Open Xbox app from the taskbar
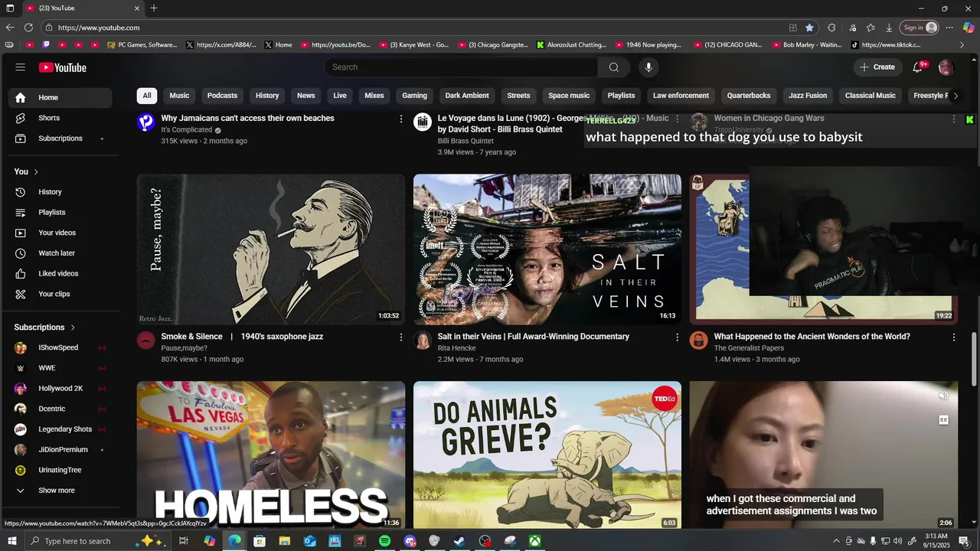 pyautogui.click(x=534, y=541)
